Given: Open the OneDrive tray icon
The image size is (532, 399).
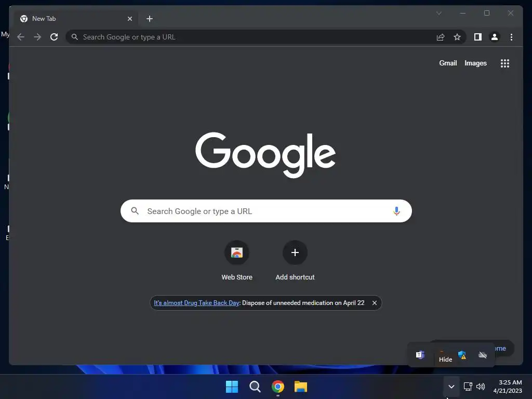Looking at the screenshot, I should [483, 355].
